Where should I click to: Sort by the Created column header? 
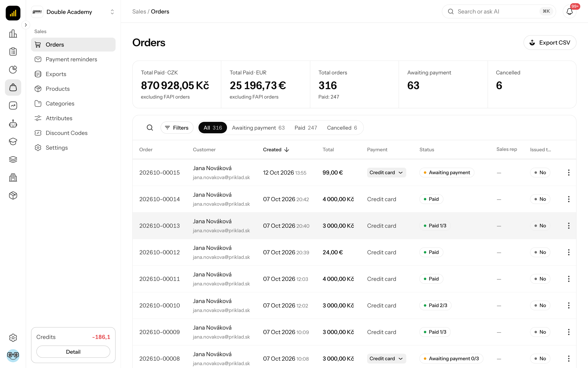[276, 149]
